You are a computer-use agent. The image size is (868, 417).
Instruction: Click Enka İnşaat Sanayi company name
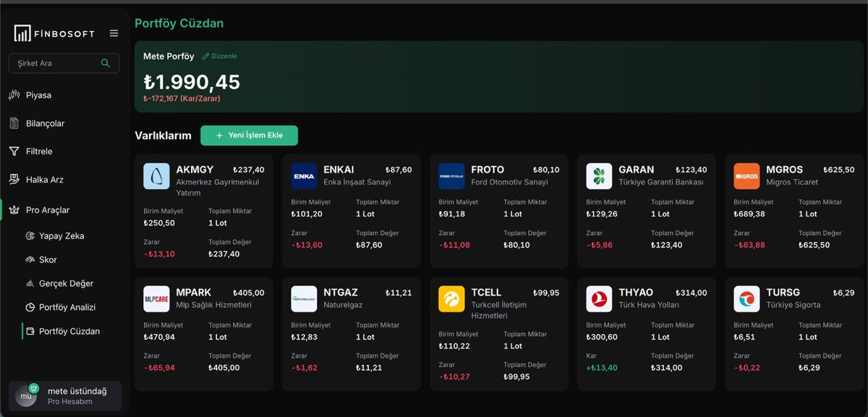(x=357, y=182)
